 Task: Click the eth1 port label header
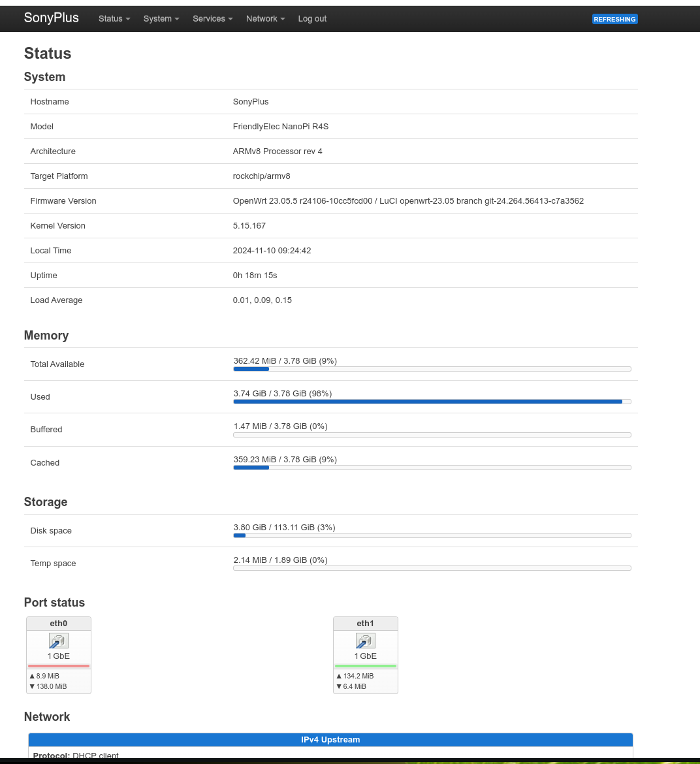[366, 624]
